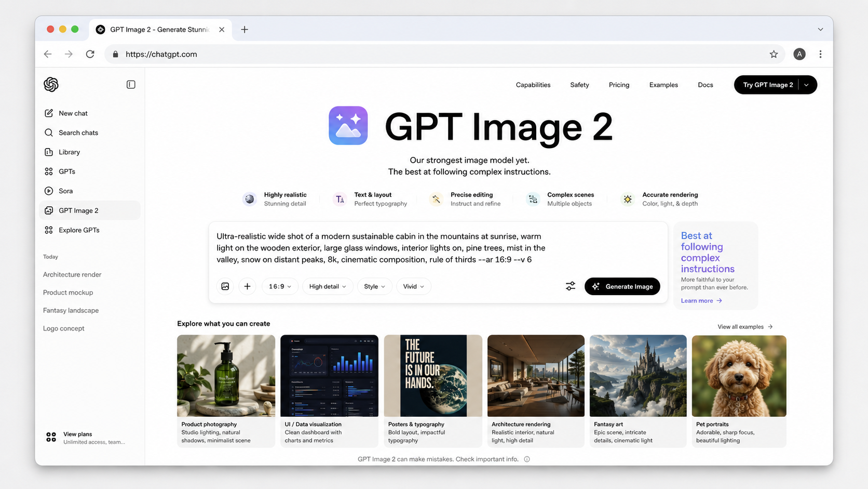This screenshot has height=489, width=868.
Task: Open prompt settings sliders icon
Action: pos(571,286)
